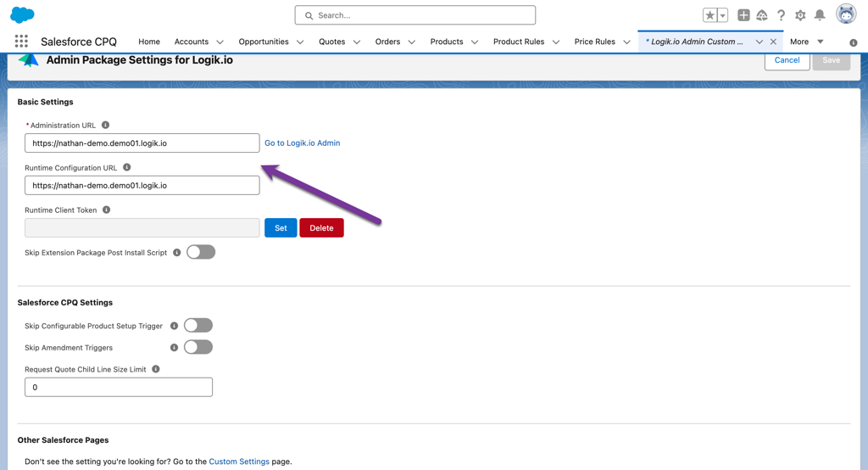Expand the Logik.io Admin Custom tab chevron

point(759,42)
